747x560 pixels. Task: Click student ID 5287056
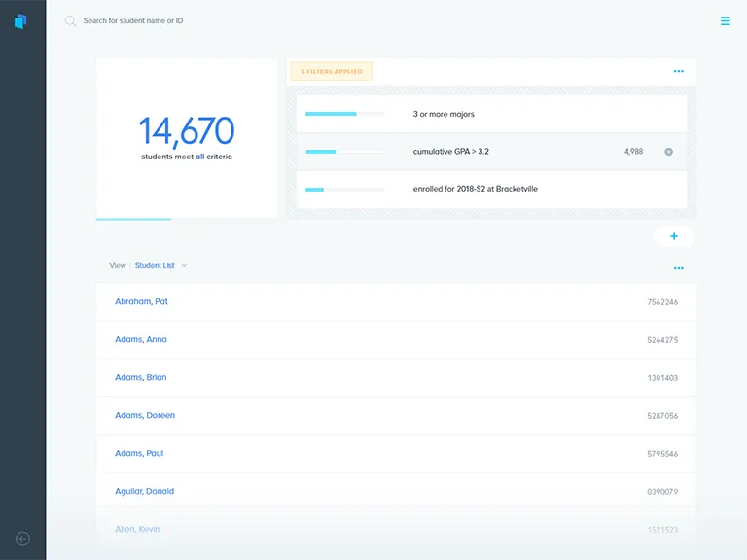pos(662,416)
